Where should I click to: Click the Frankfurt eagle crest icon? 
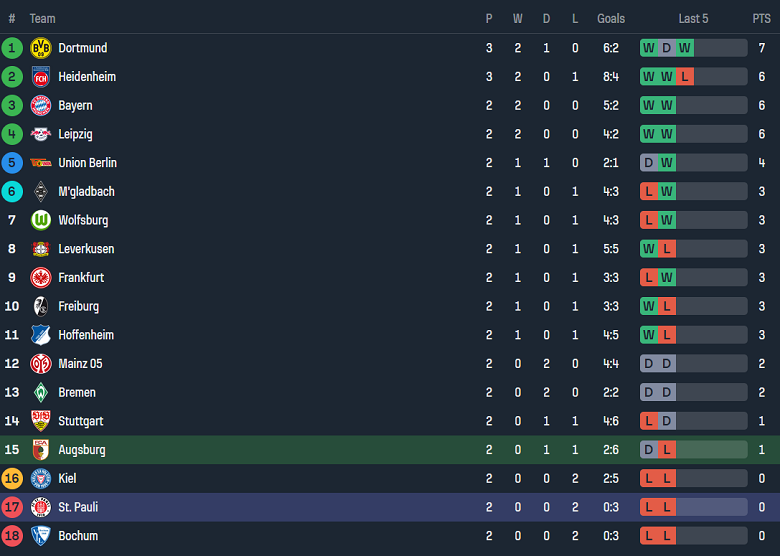[41, 278]
